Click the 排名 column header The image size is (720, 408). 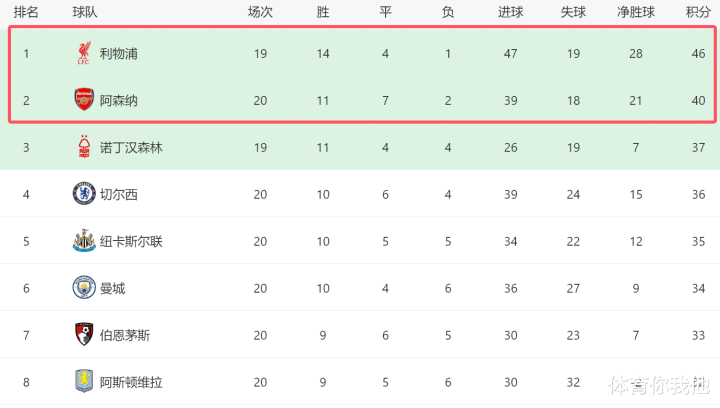tap(26, 12)
